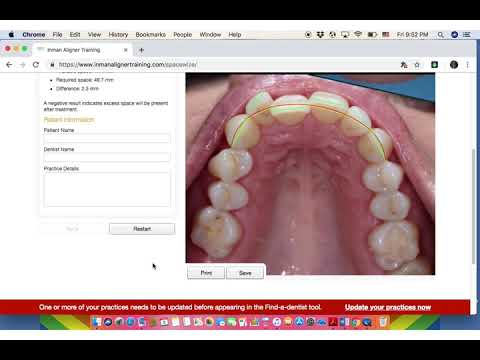
Task: Open Adobe Acrobat in the Dock
Action: click(334, 322)
